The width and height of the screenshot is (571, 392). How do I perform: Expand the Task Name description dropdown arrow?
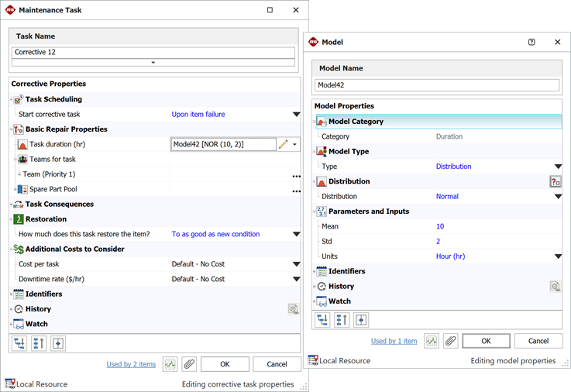pyautogui.click(x=153, y=63)
